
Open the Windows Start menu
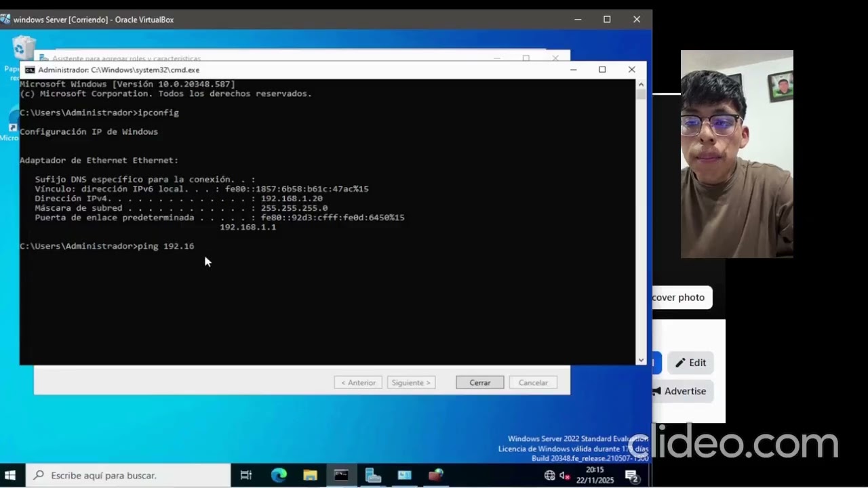point(10,475)
